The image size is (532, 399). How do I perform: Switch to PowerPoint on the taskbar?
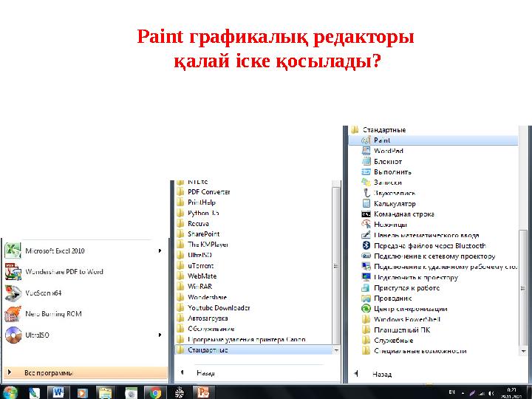click(x=204, y=392)
